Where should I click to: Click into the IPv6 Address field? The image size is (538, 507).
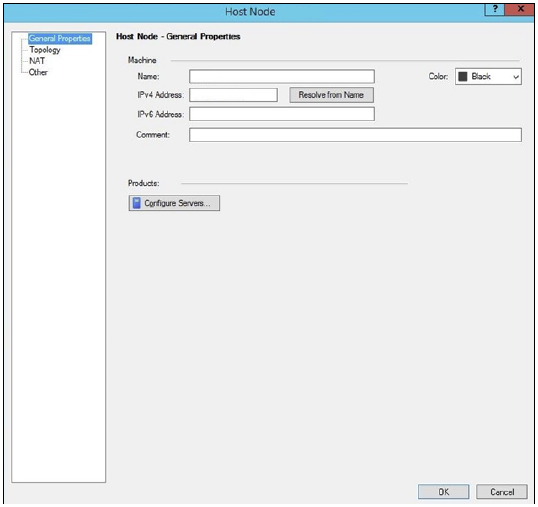[x=282, y=114]
